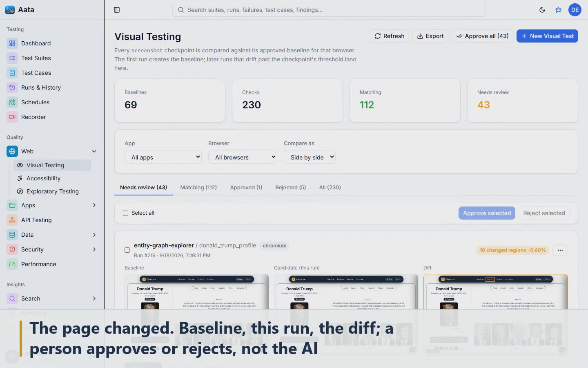Expand the Data section chevron
This screenshot has width=588, height=368.
(x=94, y=235)
